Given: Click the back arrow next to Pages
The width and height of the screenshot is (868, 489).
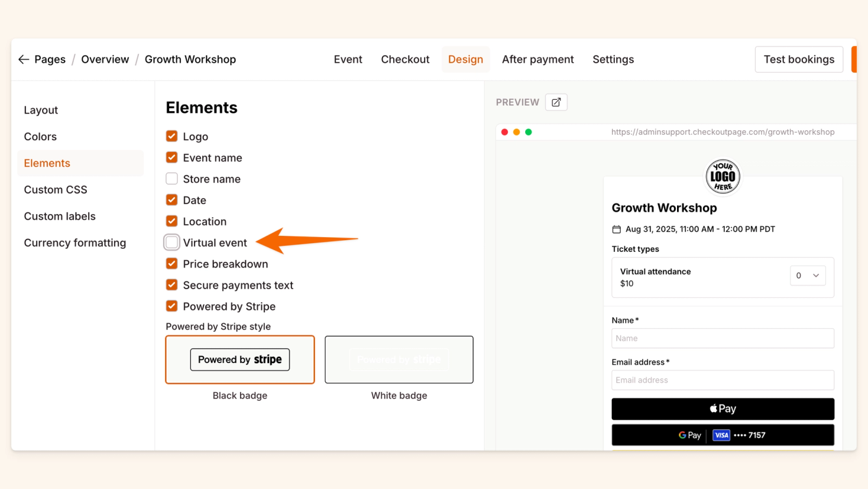Looking at the screenshot, I should pyautogui.click(x=24, y=60).
